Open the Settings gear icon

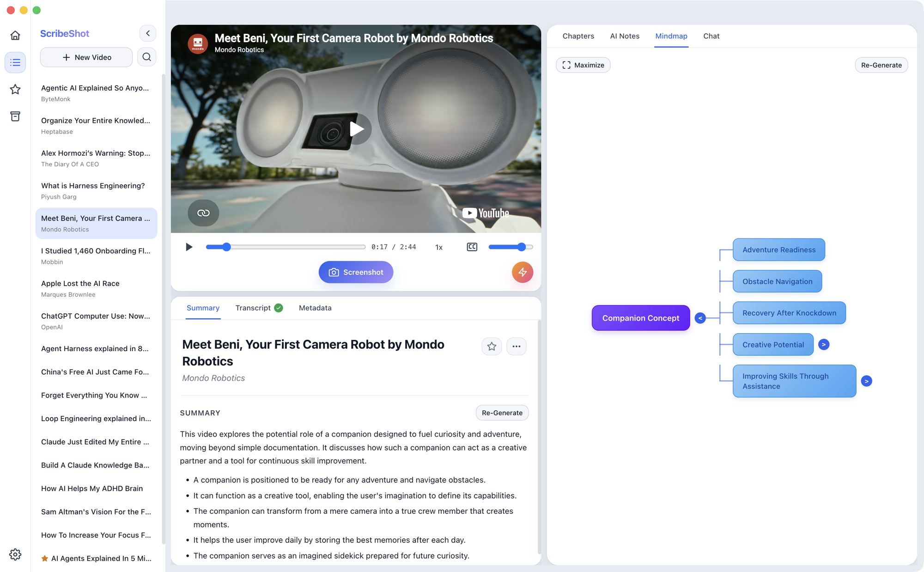[x=15, y=554]
